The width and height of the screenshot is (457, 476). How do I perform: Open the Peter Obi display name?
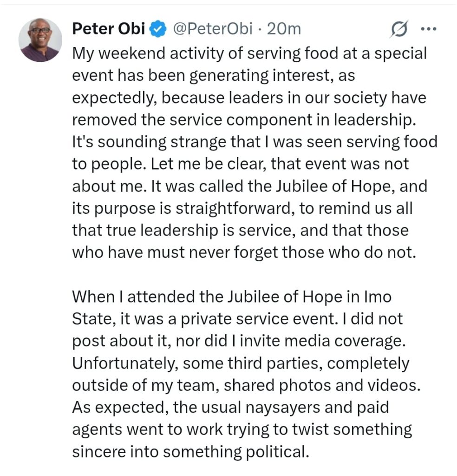click(x=109, y=29)
